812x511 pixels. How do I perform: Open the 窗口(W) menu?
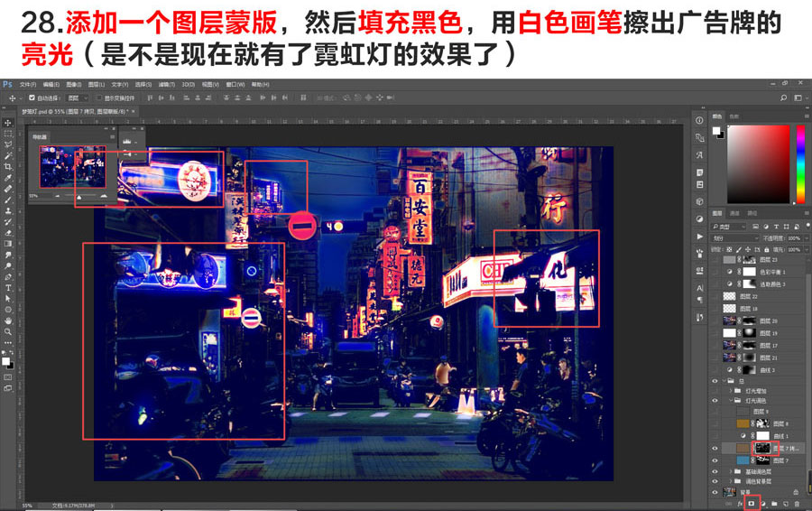coord(235,84)
